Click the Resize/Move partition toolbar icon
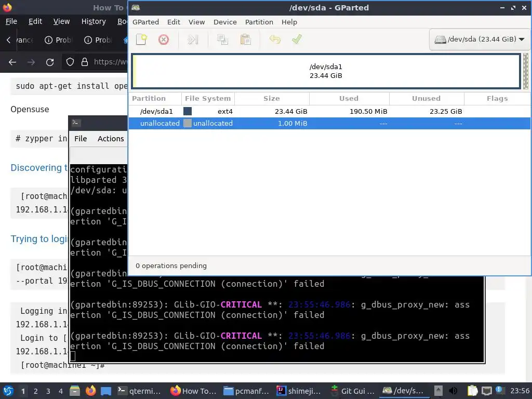The height and width of the screenshot is (399, 532). click(193, 39)
